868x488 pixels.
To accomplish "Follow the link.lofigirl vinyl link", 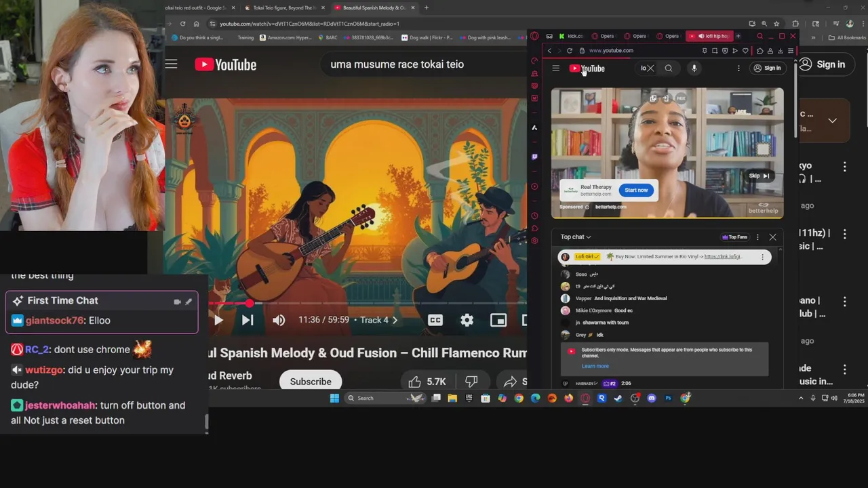I will (x=724, y=257).
